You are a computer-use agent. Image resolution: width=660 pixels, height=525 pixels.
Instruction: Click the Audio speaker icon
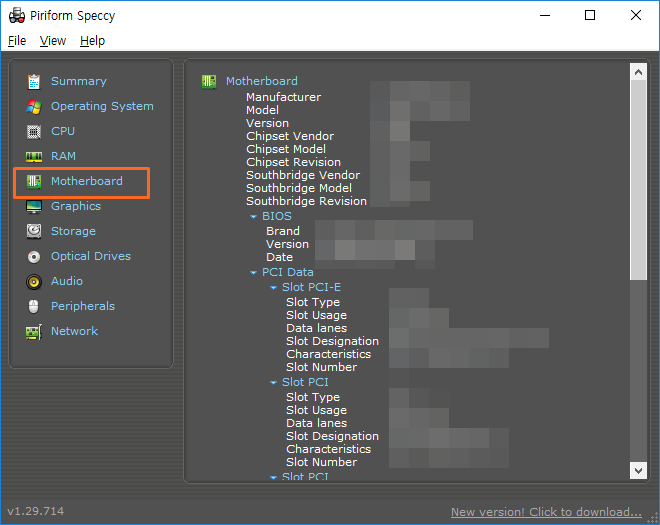[x=34, y=282]
